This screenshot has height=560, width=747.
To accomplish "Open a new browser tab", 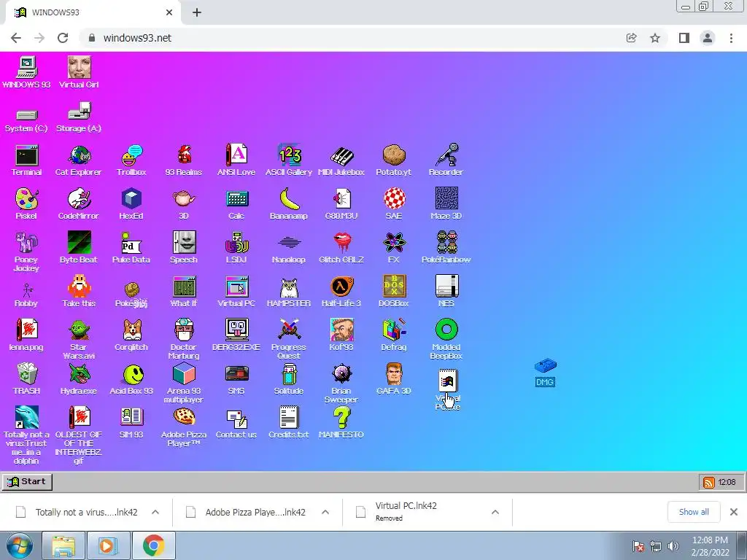I will point(197,13).
